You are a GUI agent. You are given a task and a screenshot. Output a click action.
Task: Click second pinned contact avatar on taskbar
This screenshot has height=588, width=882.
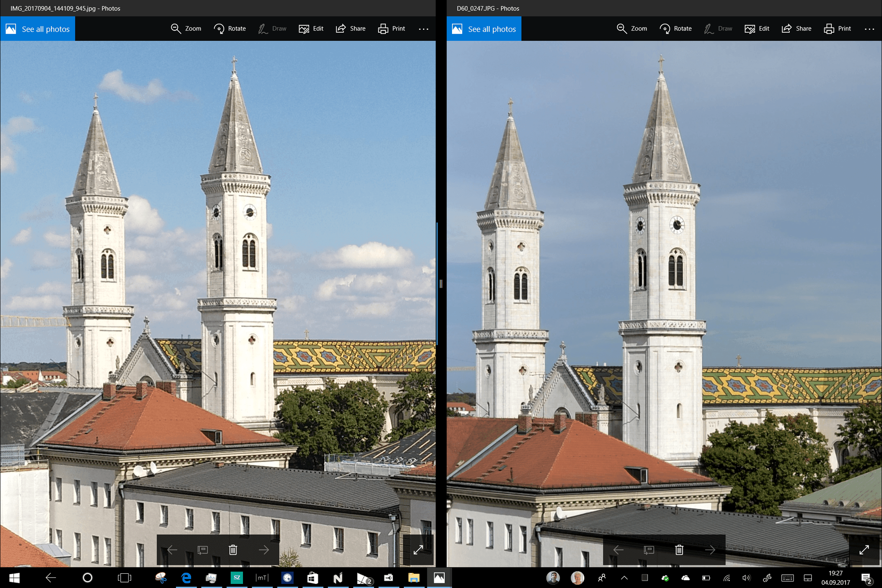tap(577, 578)
